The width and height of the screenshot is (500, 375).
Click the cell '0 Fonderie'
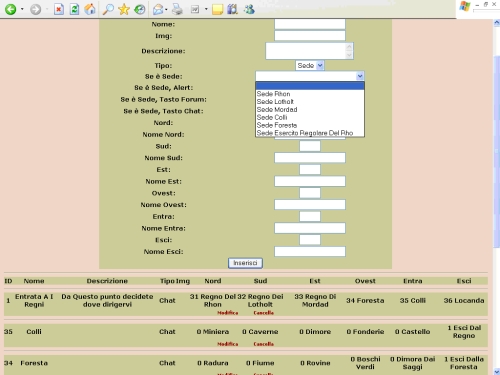pos(365,332)
